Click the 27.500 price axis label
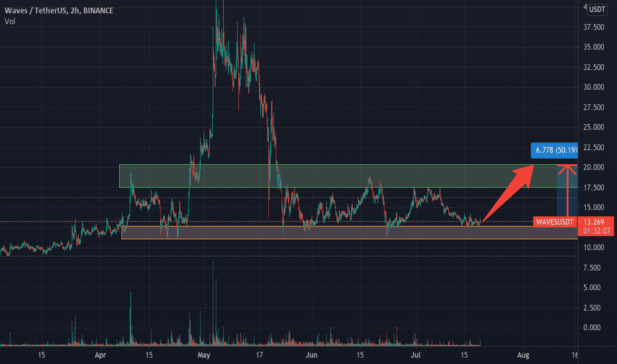Viewport: 617px width, 364px height. tap(593, 107)
